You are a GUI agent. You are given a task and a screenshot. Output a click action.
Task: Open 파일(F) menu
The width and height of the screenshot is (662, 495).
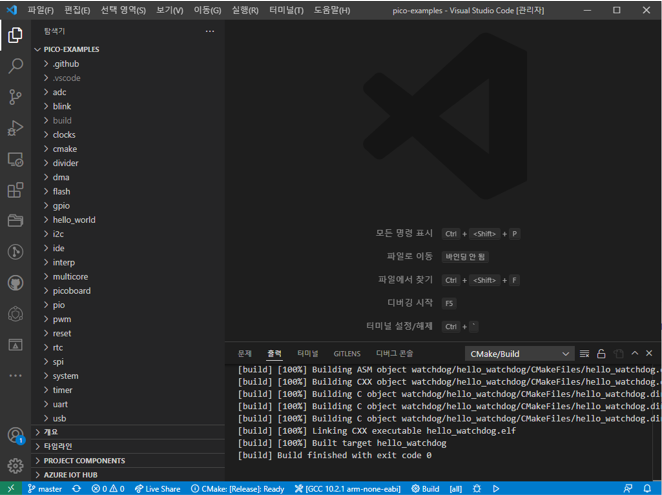pyautogui.click(x=41, y=11)
